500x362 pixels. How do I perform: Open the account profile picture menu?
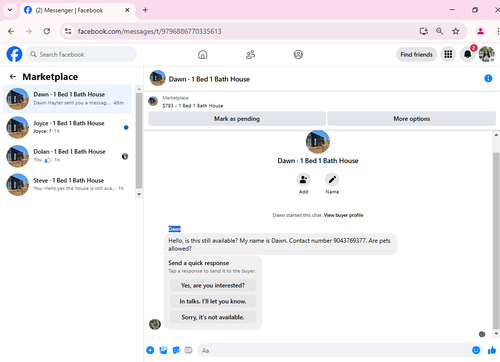486,54
